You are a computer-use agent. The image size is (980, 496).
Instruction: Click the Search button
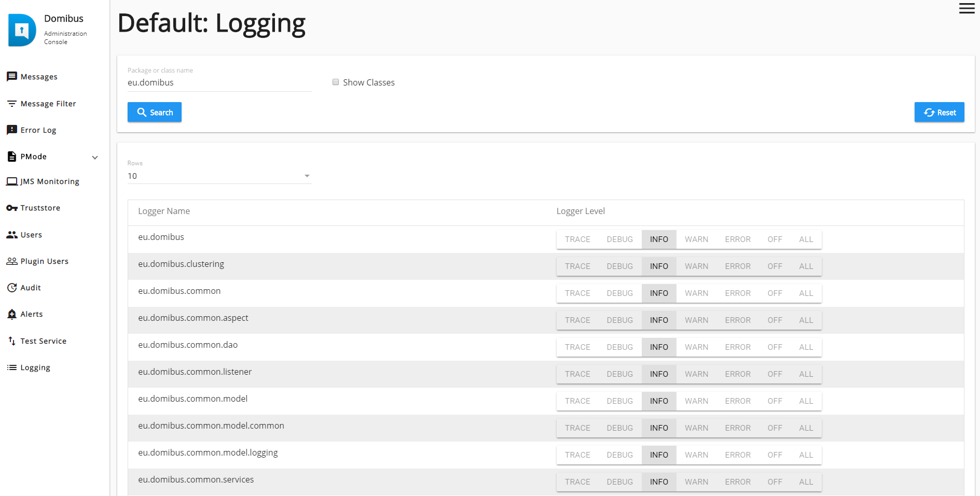coord(155,112)
